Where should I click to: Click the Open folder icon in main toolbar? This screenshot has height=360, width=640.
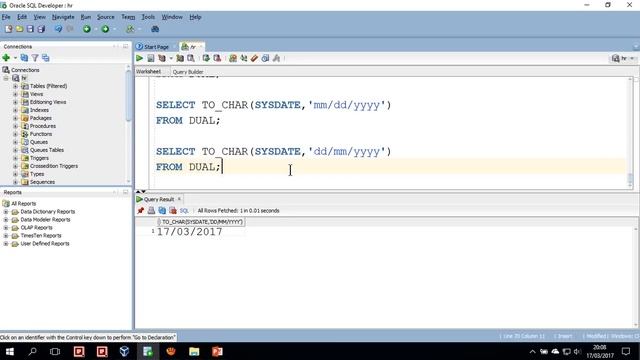tap(19, 29)
